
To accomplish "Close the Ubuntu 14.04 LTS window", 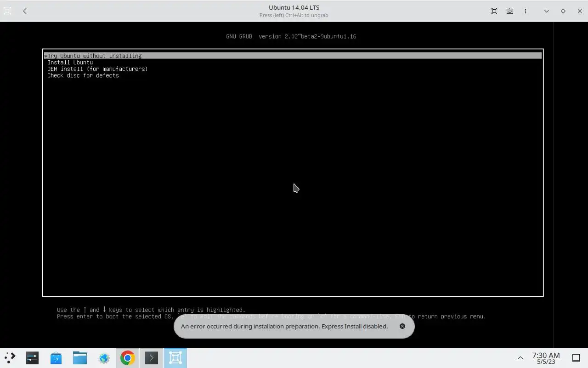I will point(580,11).
